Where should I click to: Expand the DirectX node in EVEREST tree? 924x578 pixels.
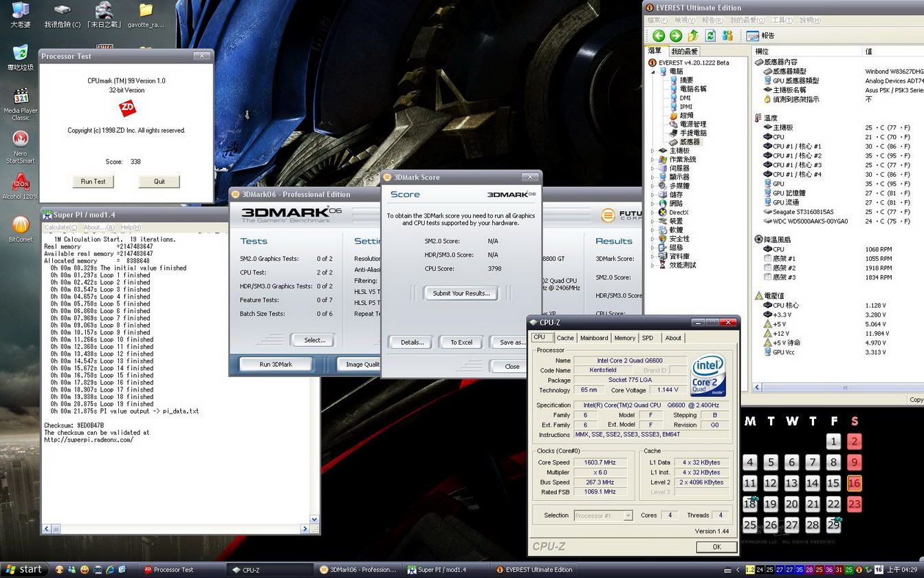[x=653, y=213]
